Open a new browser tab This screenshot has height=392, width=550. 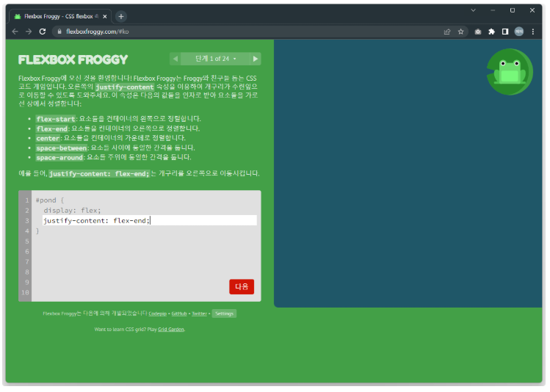click(x=121, y=16)
